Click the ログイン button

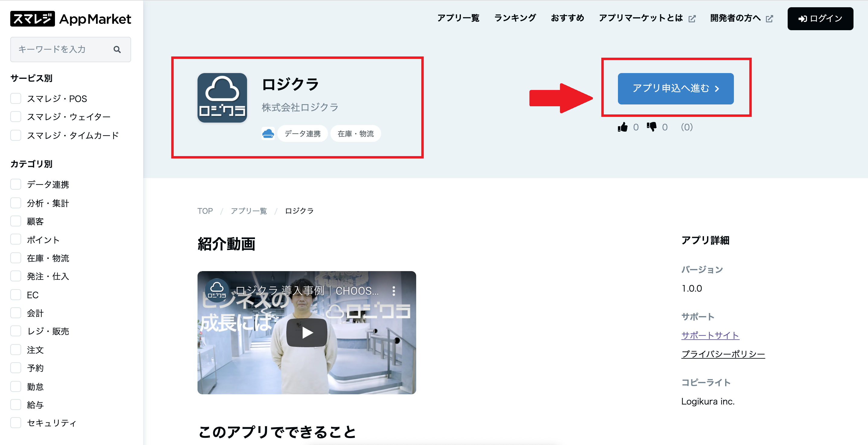[x=820, y=19]
